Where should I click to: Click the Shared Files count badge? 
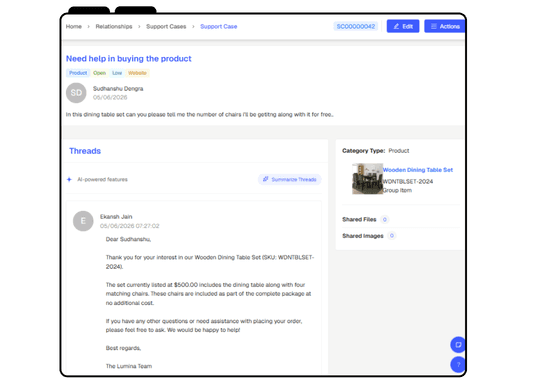pyautogui.click(x=385, y=219)
